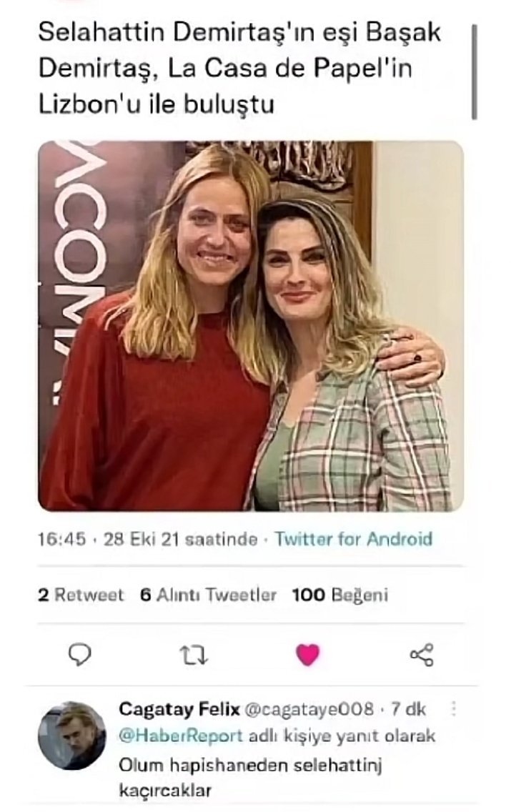
Task: Unlike the tweet via pink heart
Action: pos(308,655)
